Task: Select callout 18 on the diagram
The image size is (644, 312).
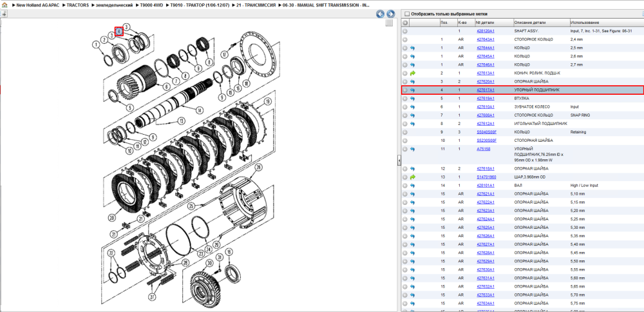Action: click(246, 83)
